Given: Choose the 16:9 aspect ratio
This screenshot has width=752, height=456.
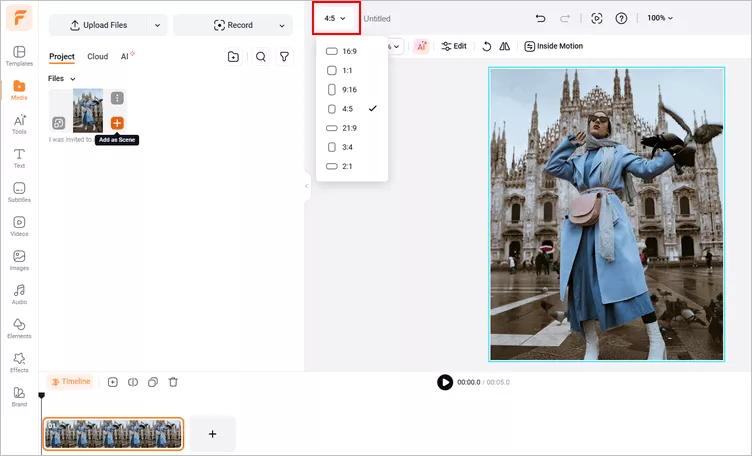Looking at the screenshot, I should pos(352,51).
